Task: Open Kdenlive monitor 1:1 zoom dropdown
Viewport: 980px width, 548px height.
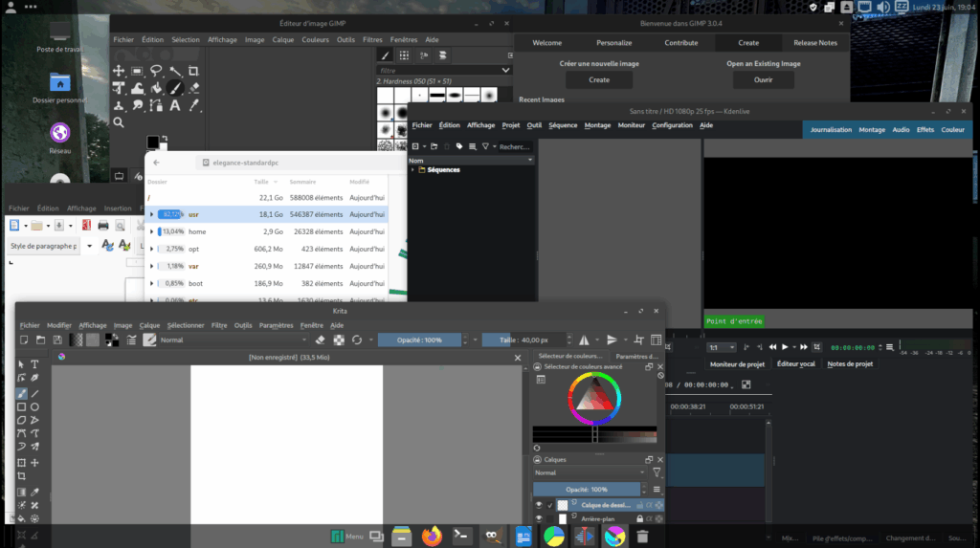Action: tap(722, 347)
